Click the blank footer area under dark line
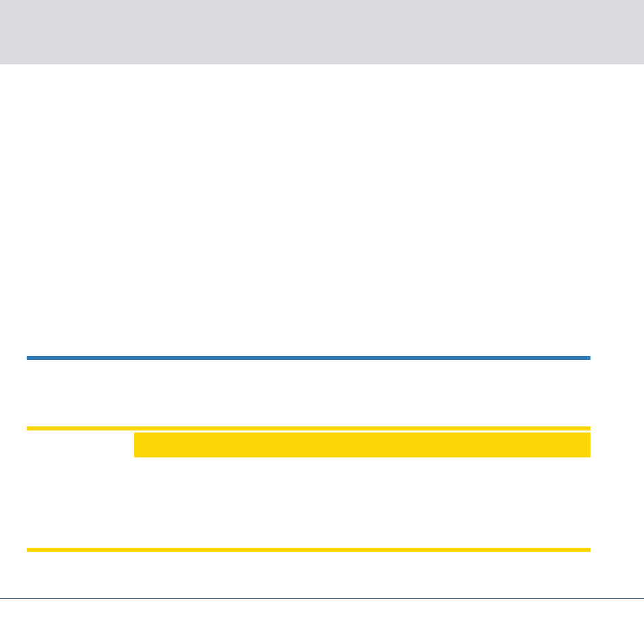 tap(322, 622)
